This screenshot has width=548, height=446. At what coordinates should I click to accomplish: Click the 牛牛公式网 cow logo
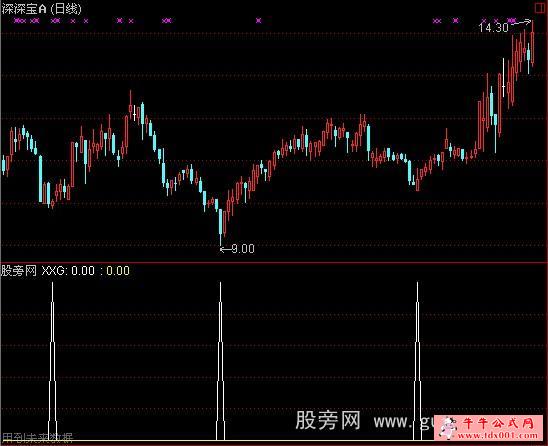(448, 427)
